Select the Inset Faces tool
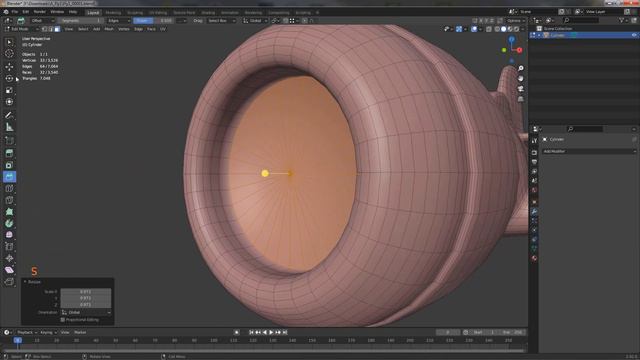This screenshot has height=360, width=640. [9, 165]
